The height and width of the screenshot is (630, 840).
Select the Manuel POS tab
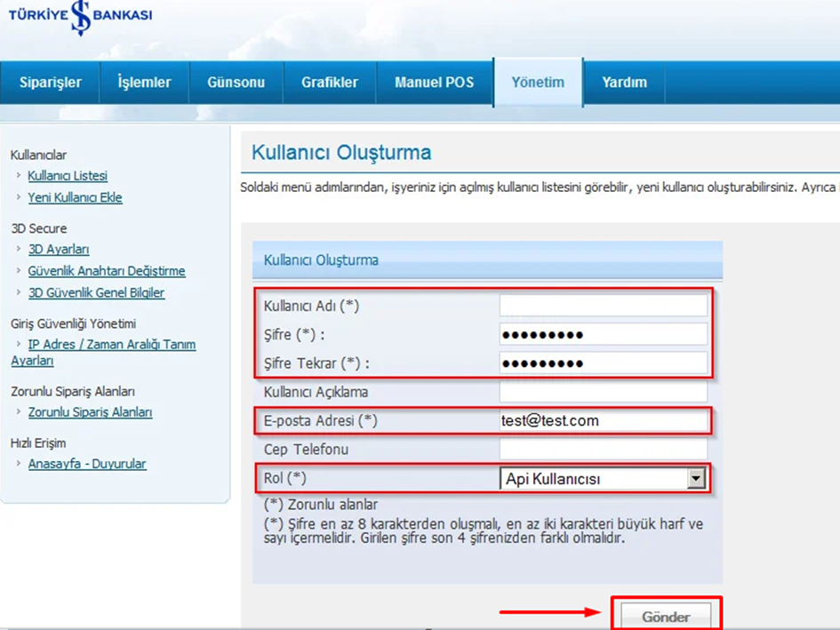[x=434, y=82]
